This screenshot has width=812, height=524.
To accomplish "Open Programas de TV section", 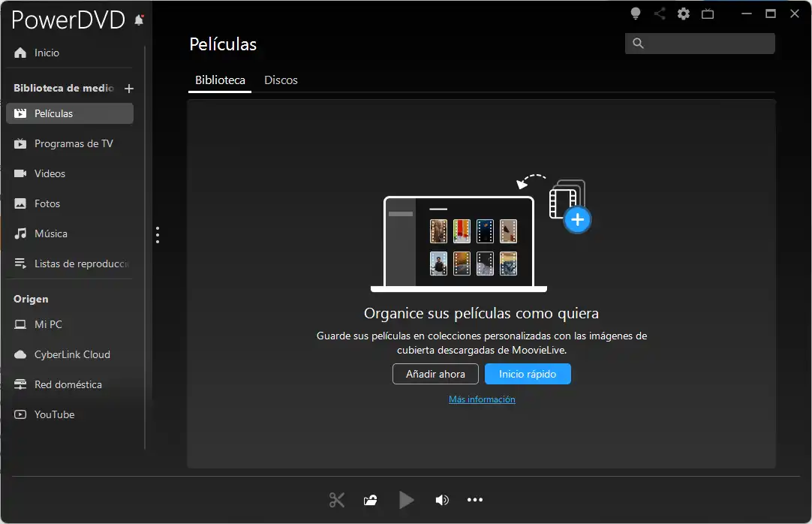I will 70,143.
